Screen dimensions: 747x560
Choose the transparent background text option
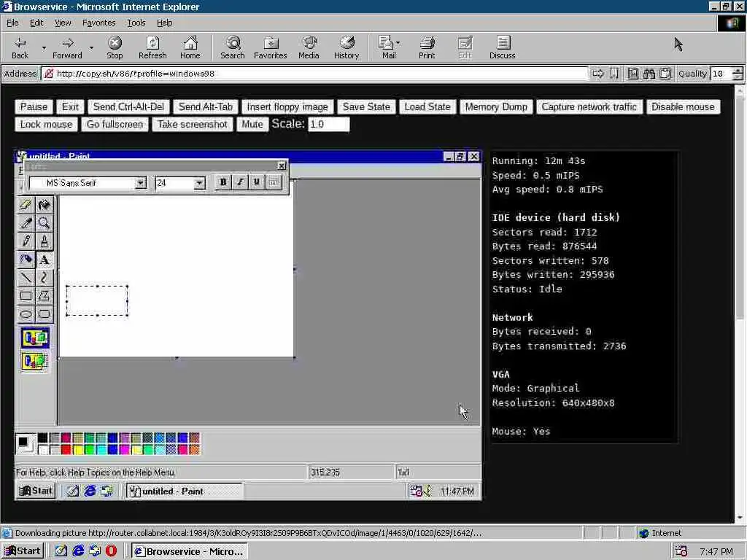[x=35, y=362]
